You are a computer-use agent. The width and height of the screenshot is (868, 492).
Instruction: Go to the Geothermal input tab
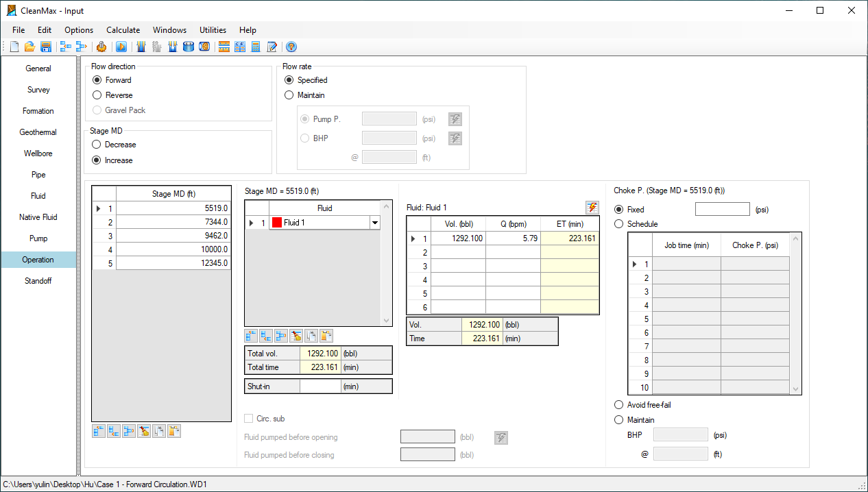coord(38,132)
